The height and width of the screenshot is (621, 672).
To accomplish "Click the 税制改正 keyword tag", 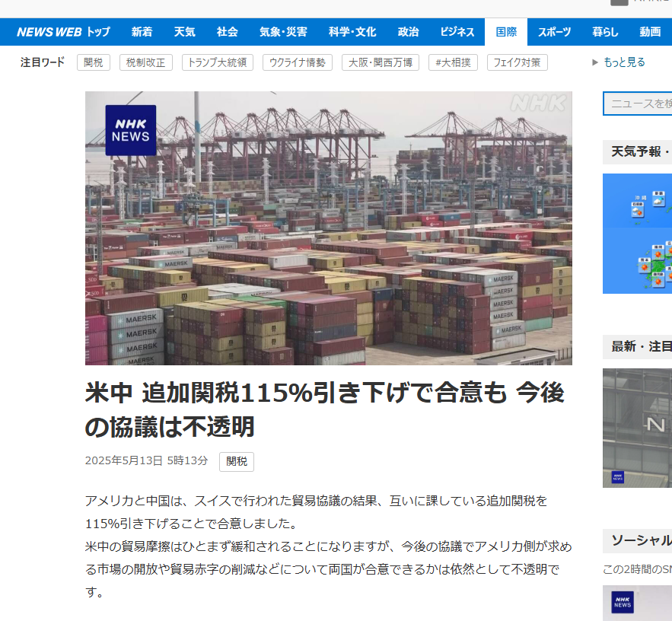I will click(x=145, y=62).
